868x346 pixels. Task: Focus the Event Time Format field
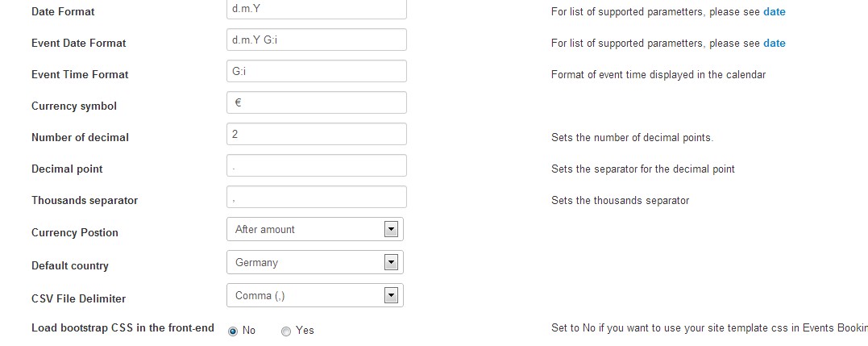click(x=317, y=71)
